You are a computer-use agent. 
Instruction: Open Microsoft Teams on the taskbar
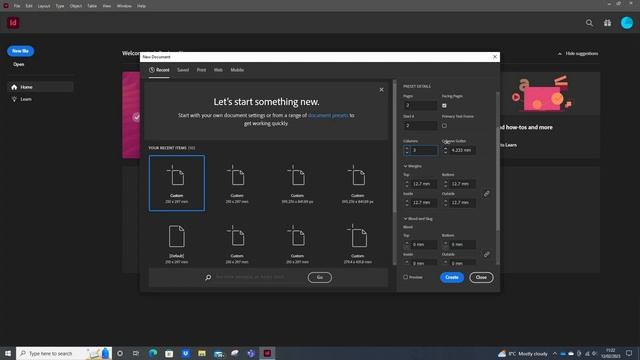(251, 353)
